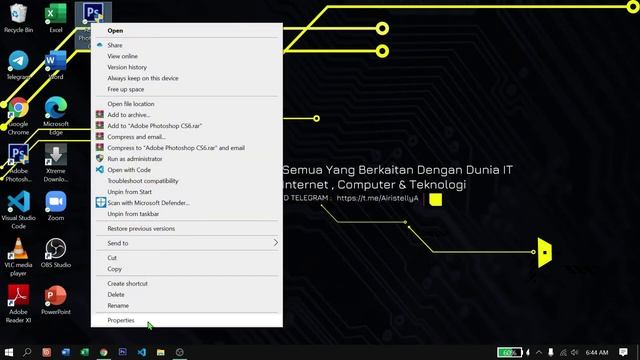Open File Explorer from the taskbar
640x360 pixels.
pos(161,352)
